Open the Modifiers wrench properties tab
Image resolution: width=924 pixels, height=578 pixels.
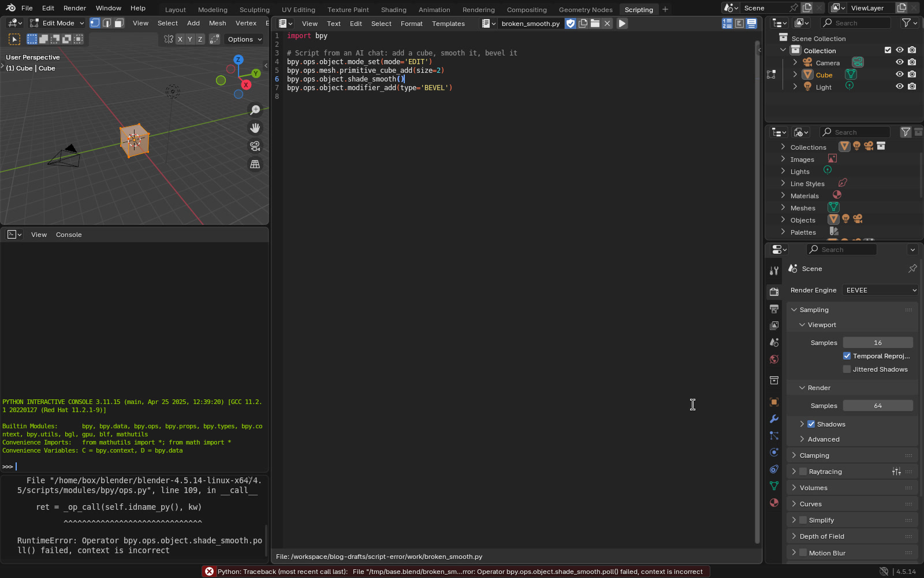tap(774, 418)
